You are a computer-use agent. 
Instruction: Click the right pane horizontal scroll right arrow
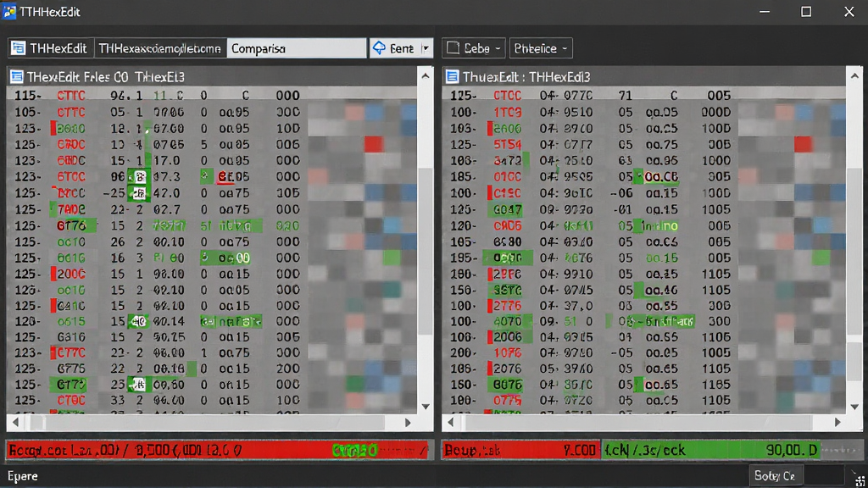[x=837, y=422]
